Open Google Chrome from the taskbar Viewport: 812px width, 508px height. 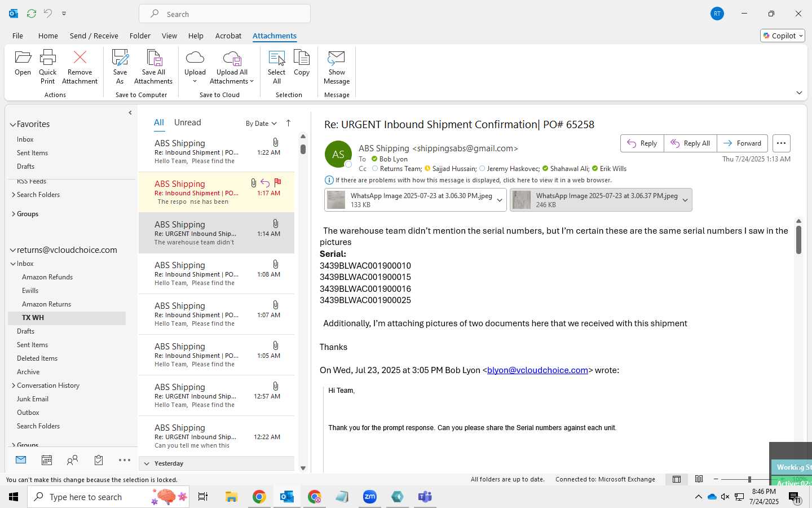tap(259, 497)
